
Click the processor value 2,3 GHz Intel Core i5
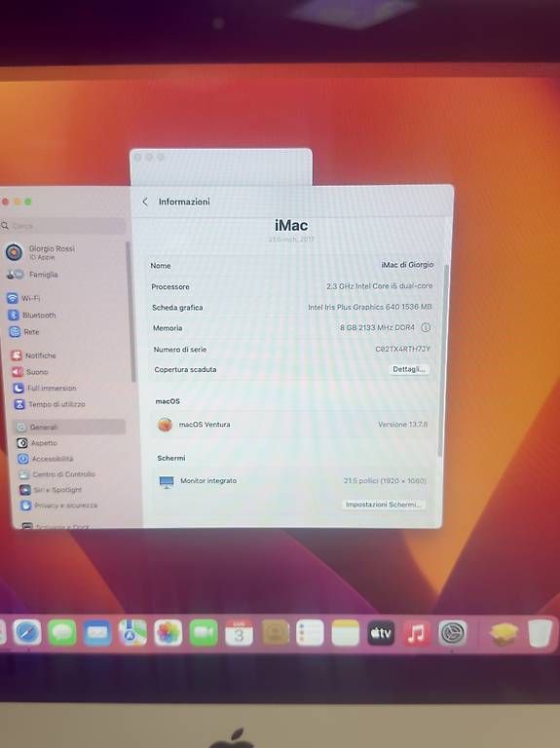tap(379, 286)
